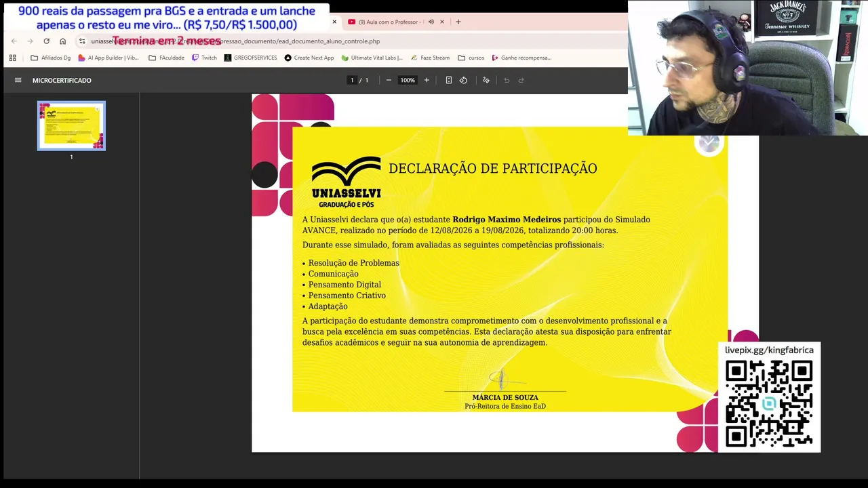Image resolution: width=868 pixels, height=488 pixels.
Task: Open the GREGOFSERVICES bookmark
Action: click(251, 58)
